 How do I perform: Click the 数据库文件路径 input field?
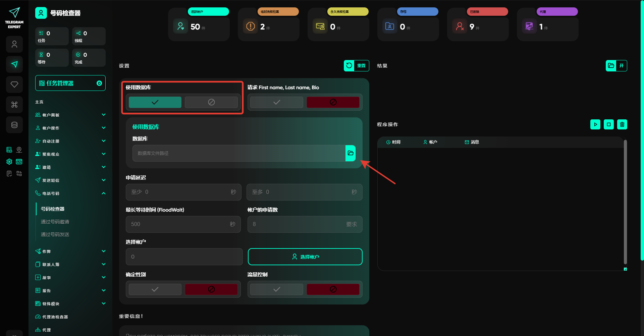(239, 153)
